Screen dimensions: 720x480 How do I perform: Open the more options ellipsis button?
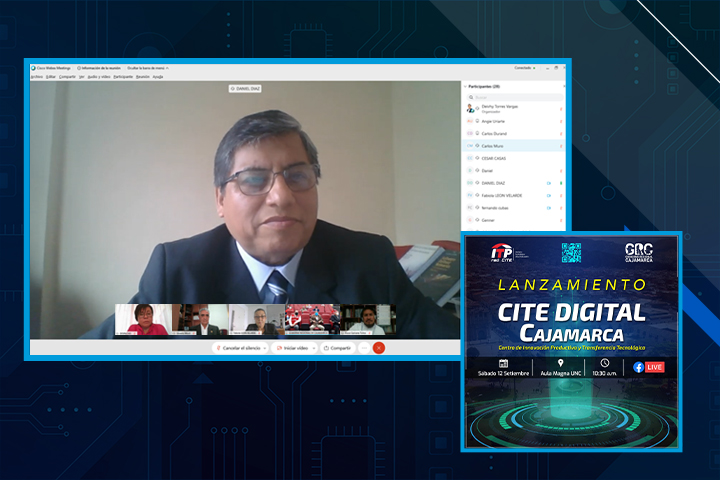coord(364,348)
